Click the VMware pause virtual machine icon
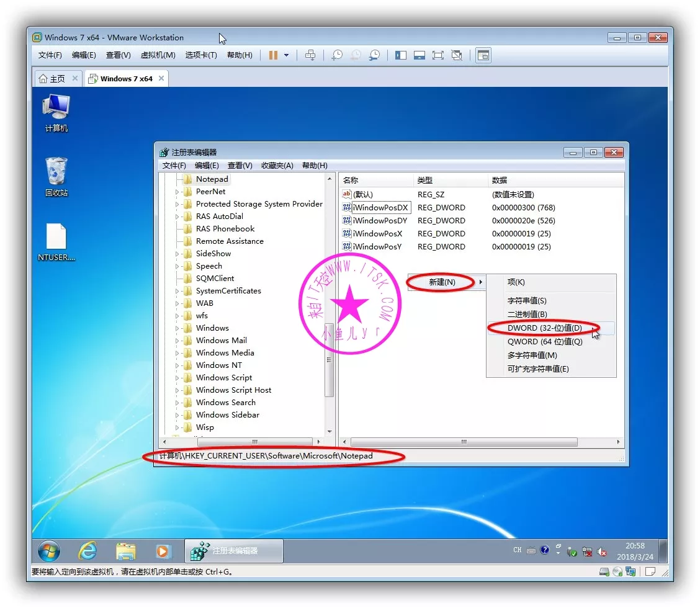700x608 pixels. (x=273, y=55)
